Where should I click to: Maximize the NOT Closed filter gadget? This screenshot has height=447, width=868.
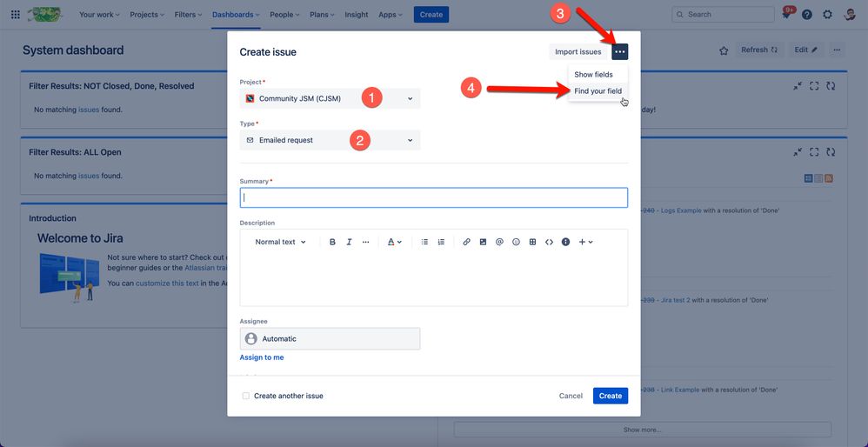(814, 86)
